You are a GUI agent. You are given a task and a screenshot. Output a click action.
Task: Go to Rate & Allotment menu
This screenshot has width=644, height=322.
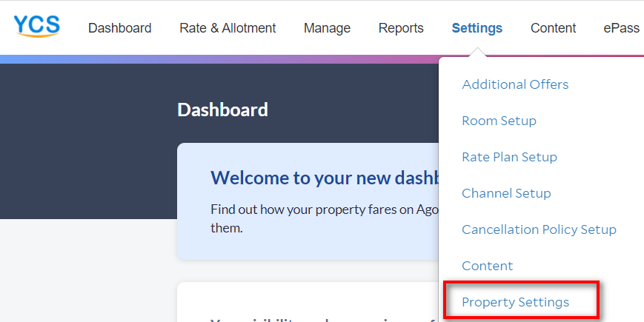click(228, 28)
